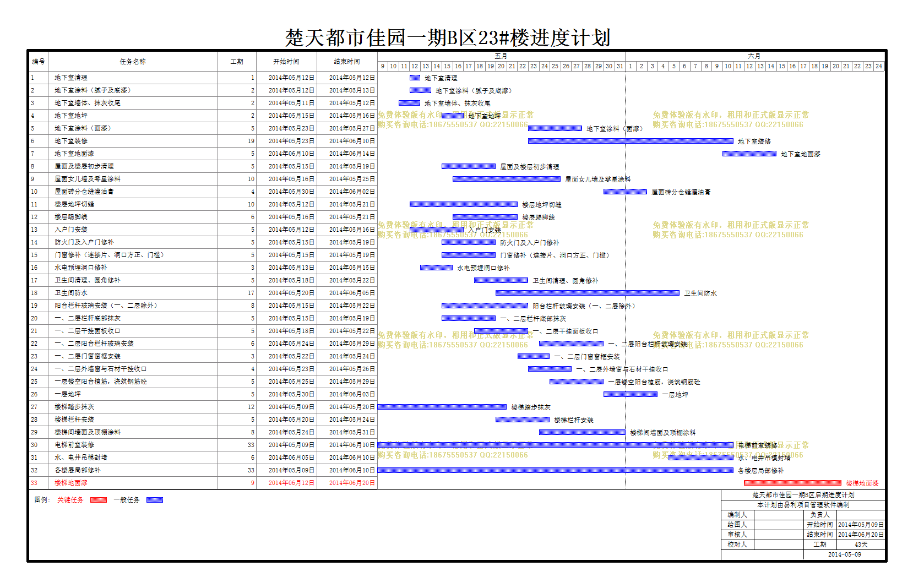This screenshot has width=913, height=588.
Task: Select the Gantt bar for 地下室清理
Action: click(415, 78)
